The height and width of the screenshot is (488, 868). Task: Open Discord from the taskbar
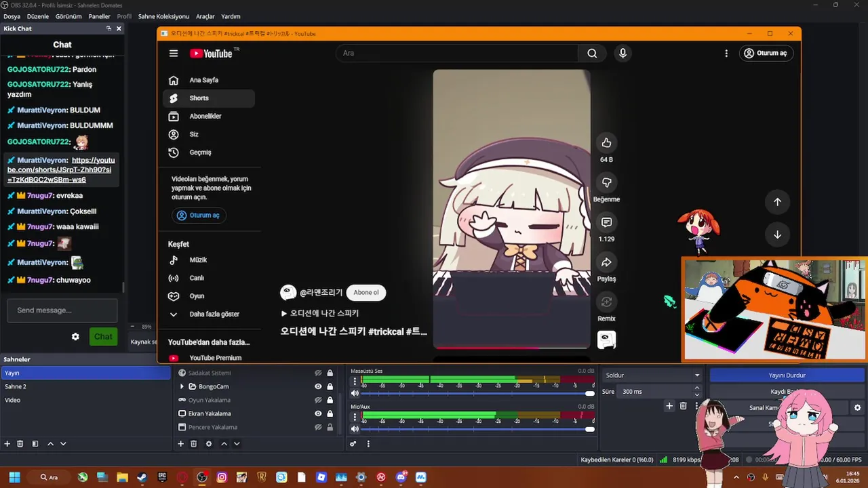click(401, 477)
